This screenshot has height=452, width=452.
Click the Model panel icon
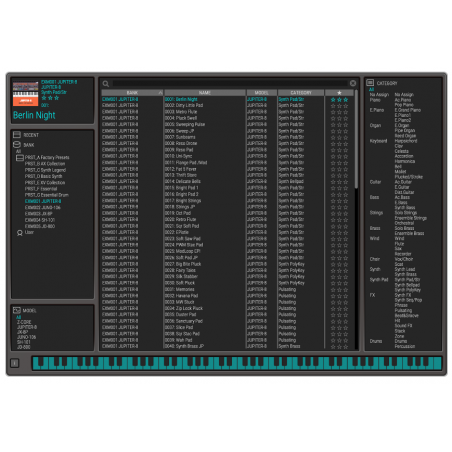pyautogui.click(x=17, y=310)
